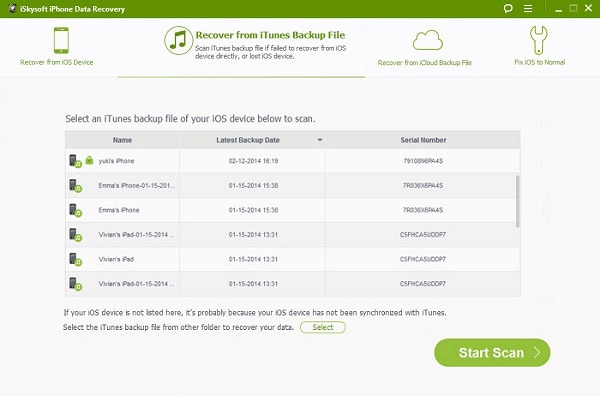Click the iTunes music note icon

[178, 40]
